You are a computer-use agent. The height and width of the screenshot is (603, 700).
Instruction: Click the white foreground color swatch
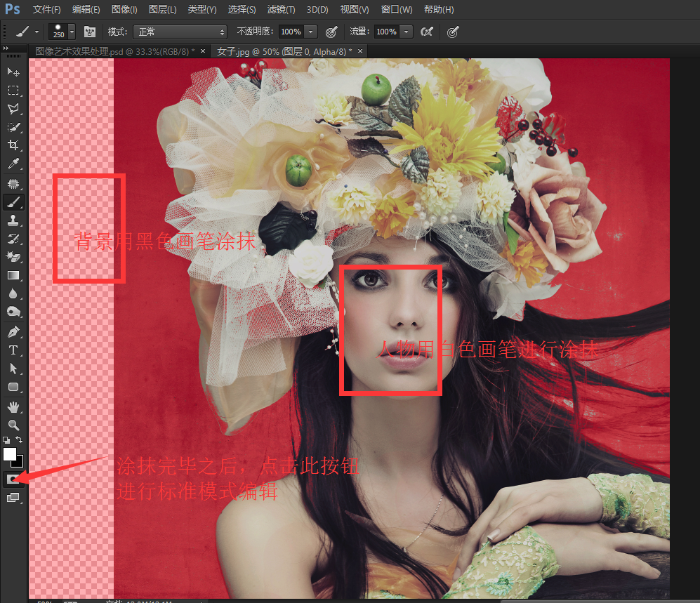(x=9, y=453)
